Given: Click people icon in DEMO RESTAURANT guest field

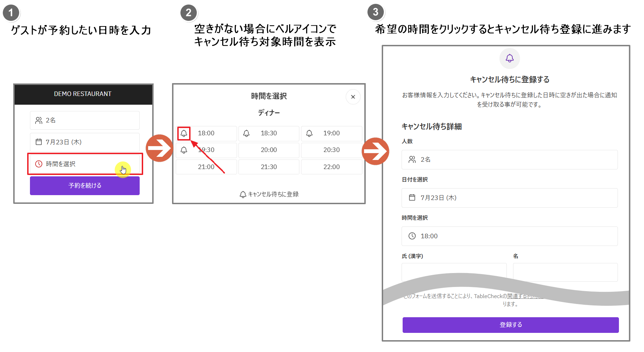Looking at the screenshot, I should click(39, 120).
